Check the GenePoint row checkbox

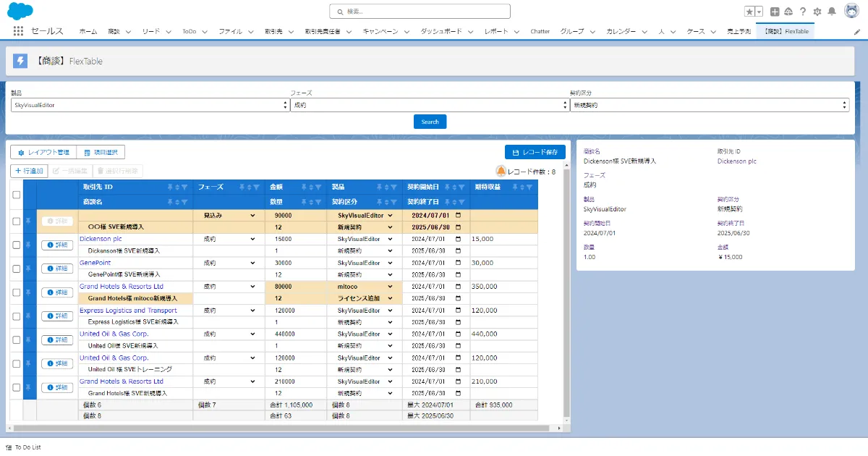17,269
